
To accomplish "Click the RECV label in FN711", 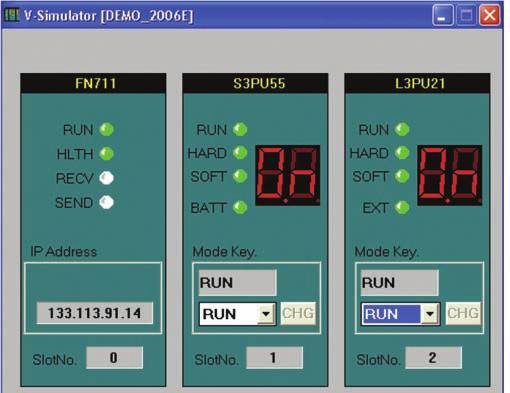I will tap(74, 178).
